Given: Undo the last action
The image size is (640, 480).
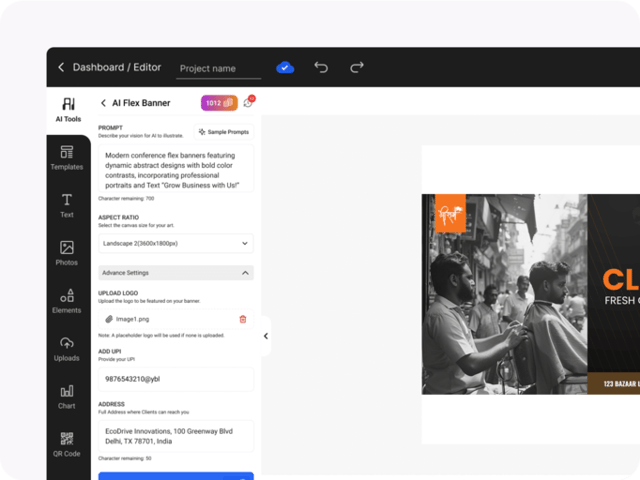Looking at the screenshot, I should (321, 67).
